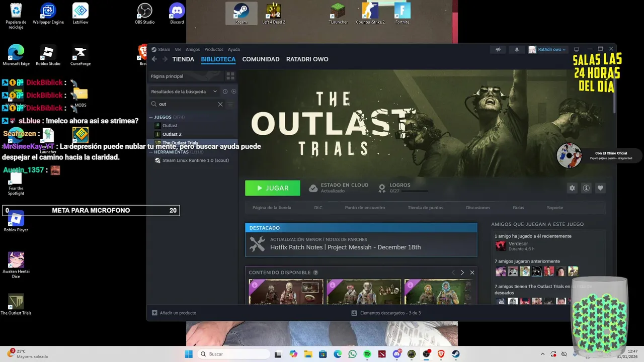Select Steam Linux Runtime 1.0 (scout)
The height and width of the screenshot is (362, 644).
195,160
